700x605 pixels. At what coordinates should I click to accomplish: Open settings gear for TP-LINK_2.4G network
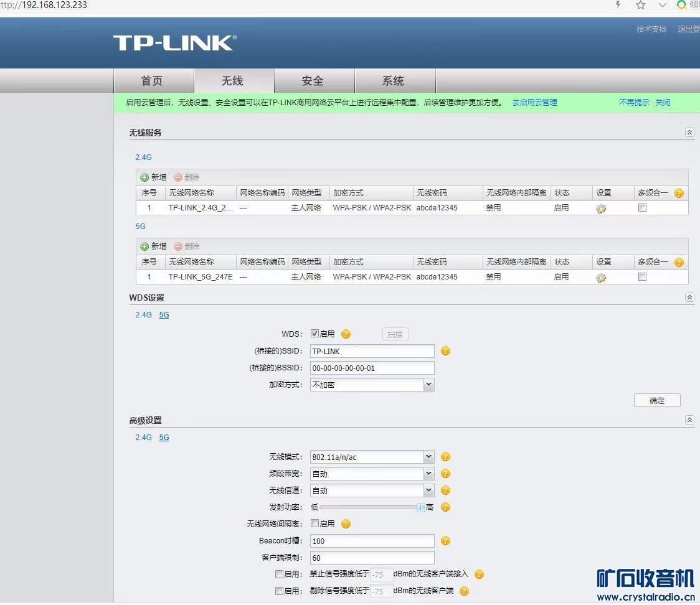tap(601, 209)
